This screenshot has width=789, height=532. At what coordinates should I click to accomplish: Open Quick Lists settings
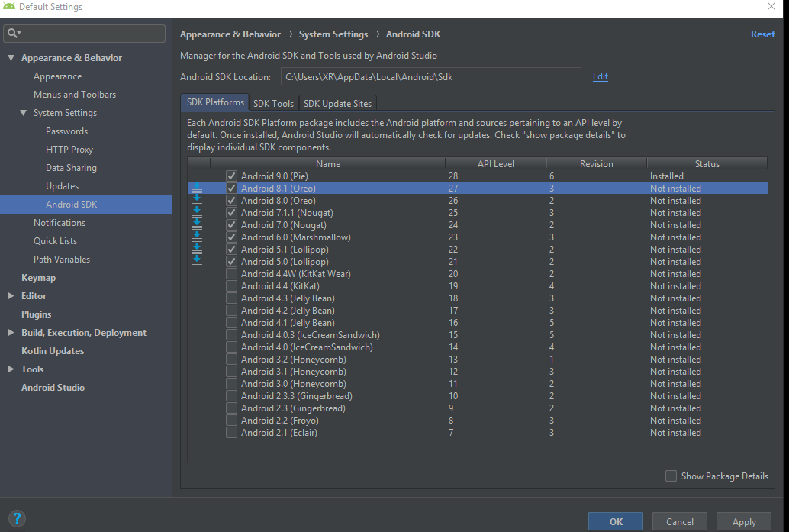coord(55,241)
